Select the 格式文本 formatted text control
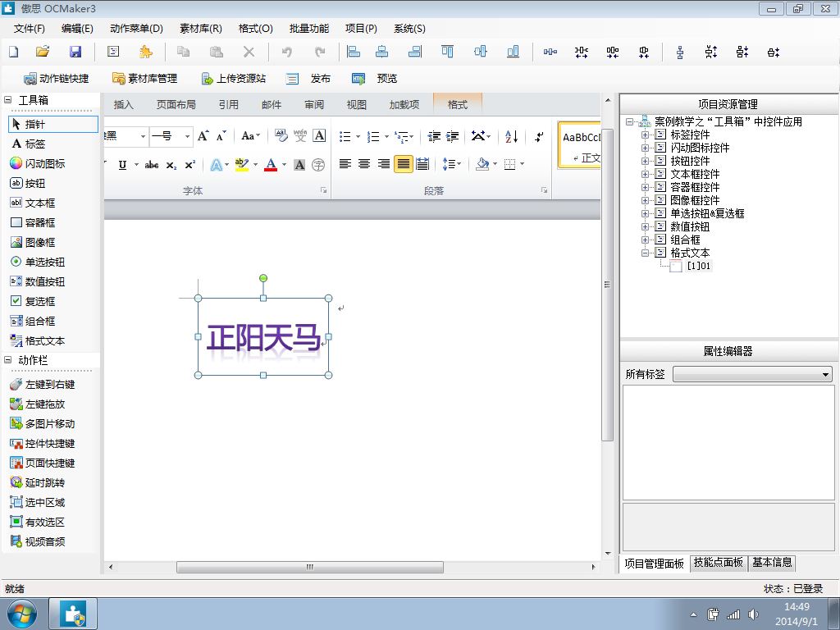 tap(38, 341)
